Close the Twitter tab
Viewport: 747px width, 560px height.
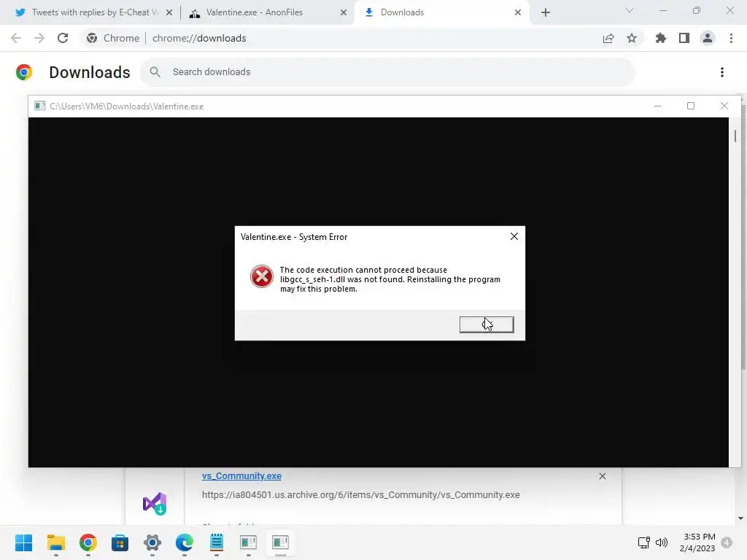pyautogui.click(x=169, y=12)
